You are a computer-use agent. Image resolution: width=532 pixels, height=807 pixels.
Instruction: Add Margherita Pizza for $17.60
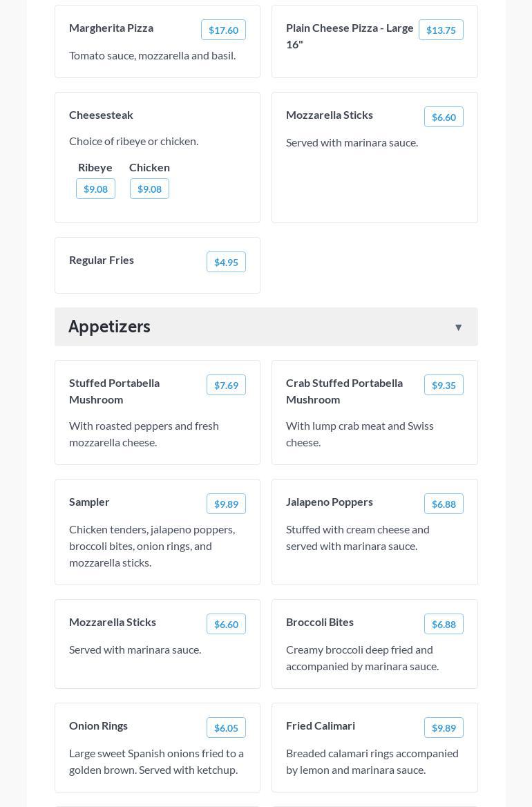pyautogui.click(x=223, y=30)
